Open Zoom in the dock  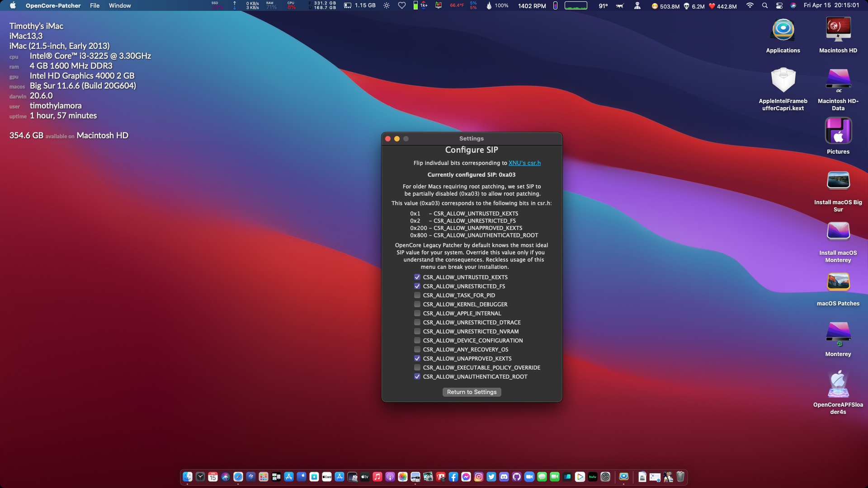[529, 477]
